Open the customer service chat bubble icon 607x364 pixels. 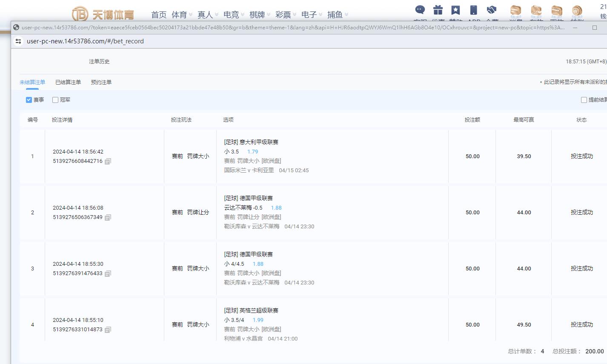[x=420, y=10]
